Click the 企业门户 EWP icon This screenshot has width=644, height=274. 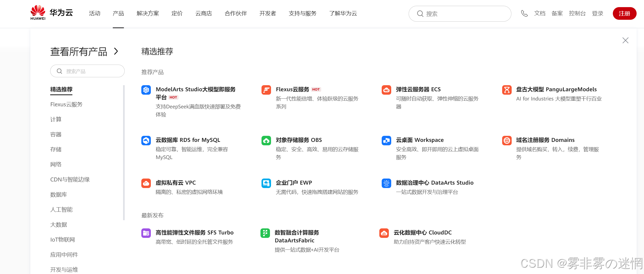point(266,183)
